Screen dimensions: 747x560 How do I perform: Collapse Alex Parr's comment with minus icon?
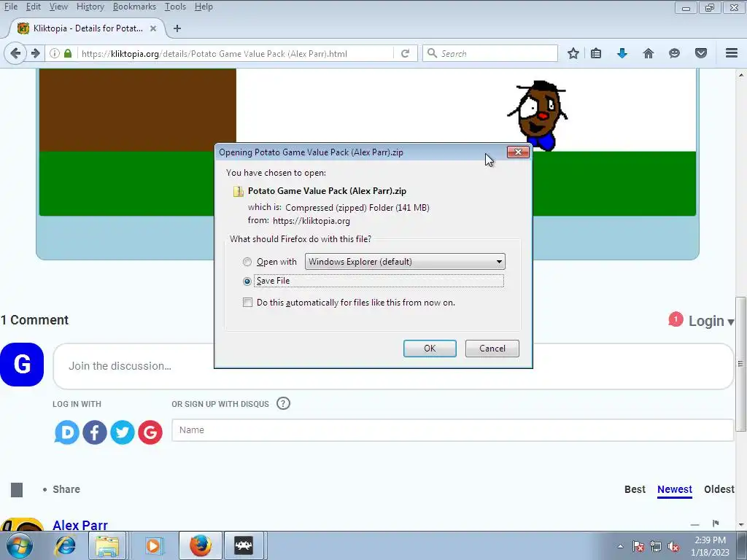[x=695, y=524]
